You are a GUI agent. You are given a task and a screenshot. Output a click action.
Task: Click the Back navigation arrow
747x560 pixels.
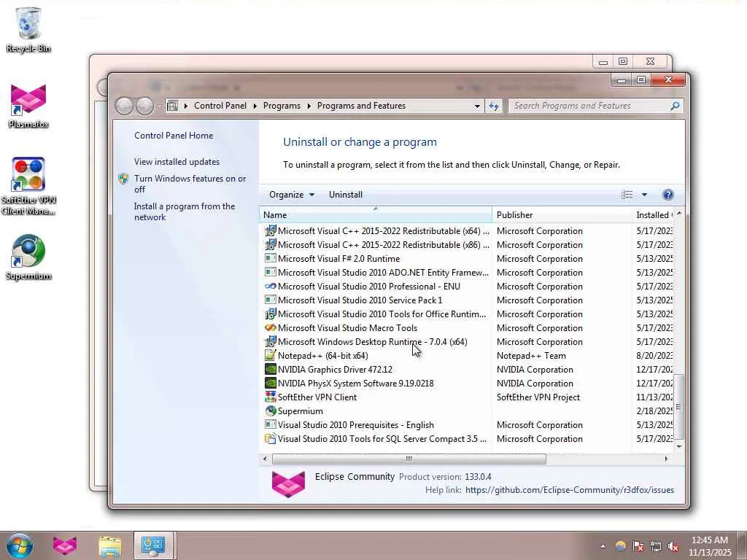click(x=124, y=106)
